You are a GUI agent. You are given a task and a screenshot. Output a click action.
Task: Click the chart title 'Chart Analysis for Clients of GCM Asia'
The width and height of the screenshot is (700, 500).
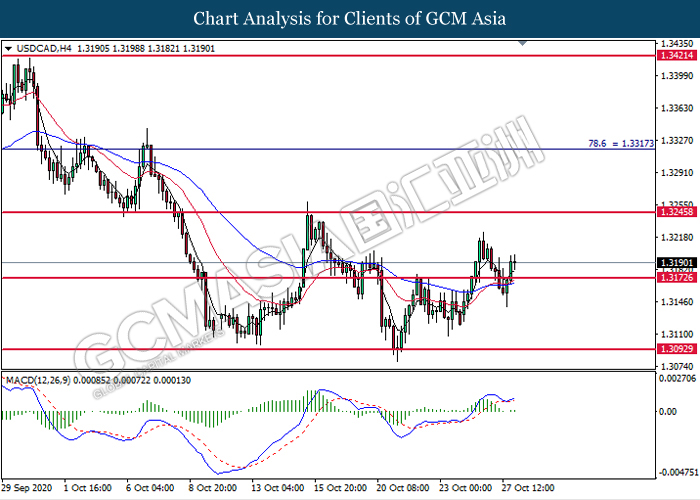350,18
